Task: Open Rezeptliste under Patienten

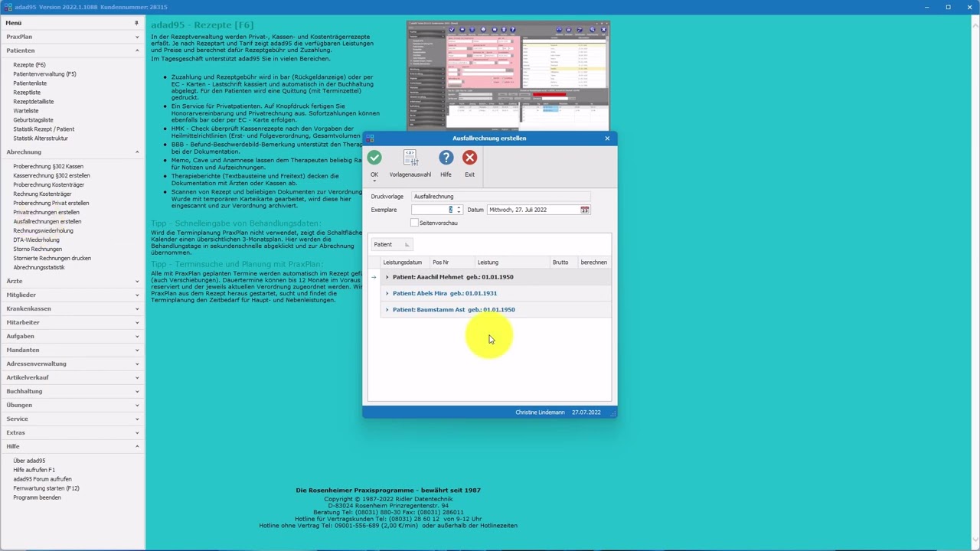Action: coord(27,93)
